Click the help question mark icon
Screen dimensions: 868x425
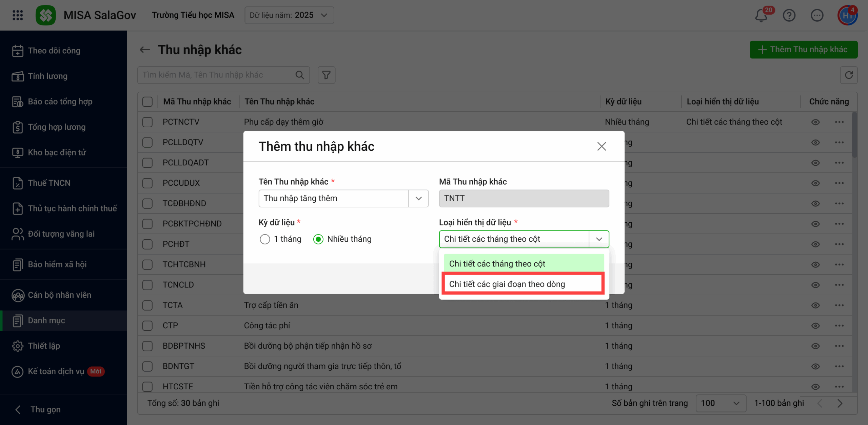pos(789,15)
